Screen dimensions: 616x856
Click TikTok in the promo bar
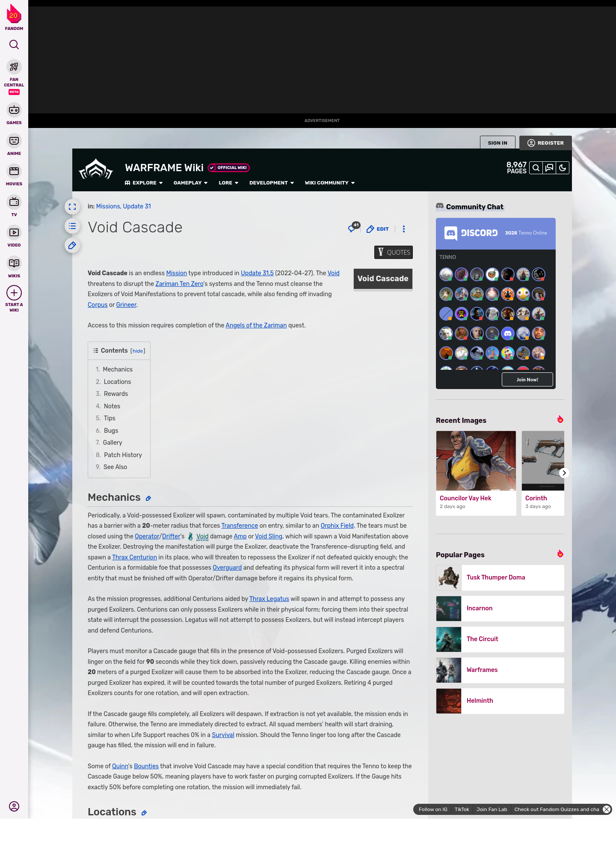462,809
